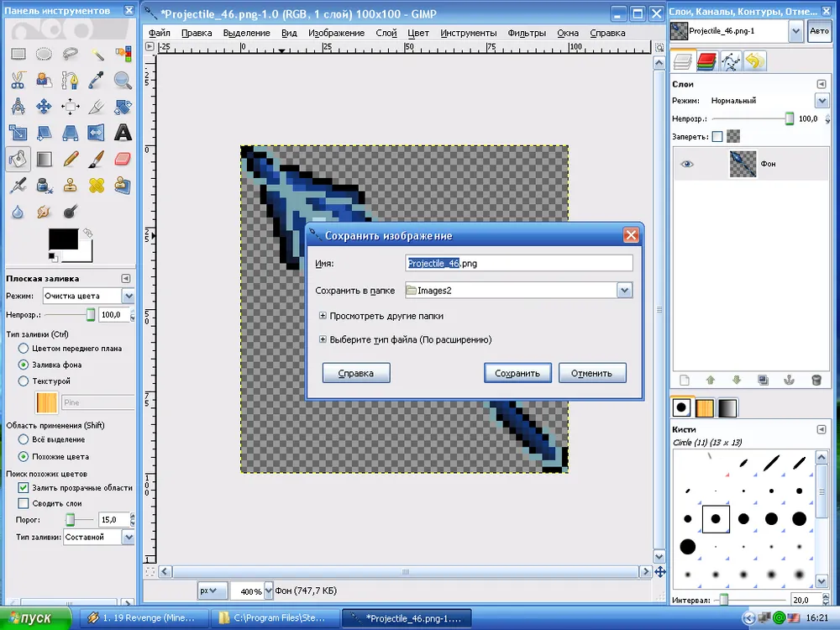Expand Выберите тип файла section
The image size is (840, 630).
(323, 340)
